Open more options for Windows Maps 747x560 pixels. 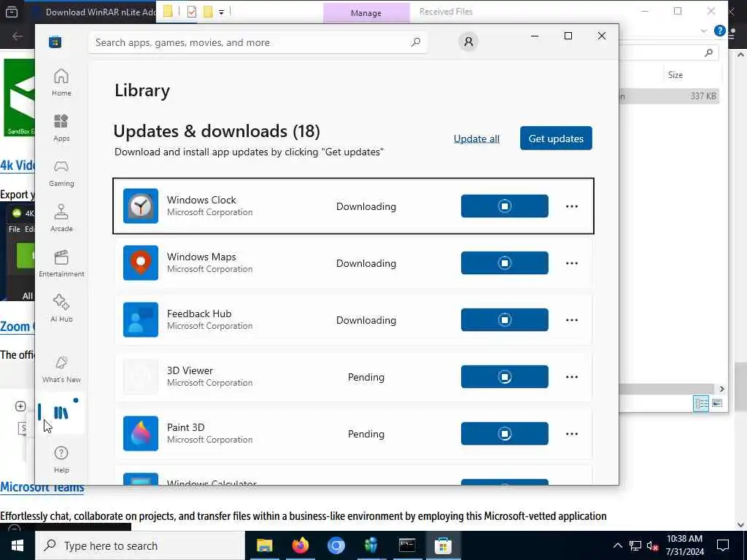click(x=572, y=262)
